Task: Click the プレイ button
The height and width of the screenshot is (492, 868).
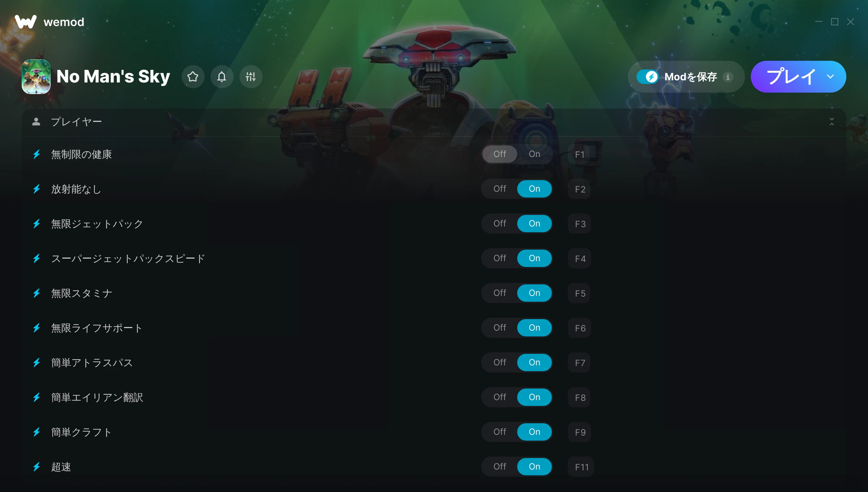Action: [x=791, y=77]
